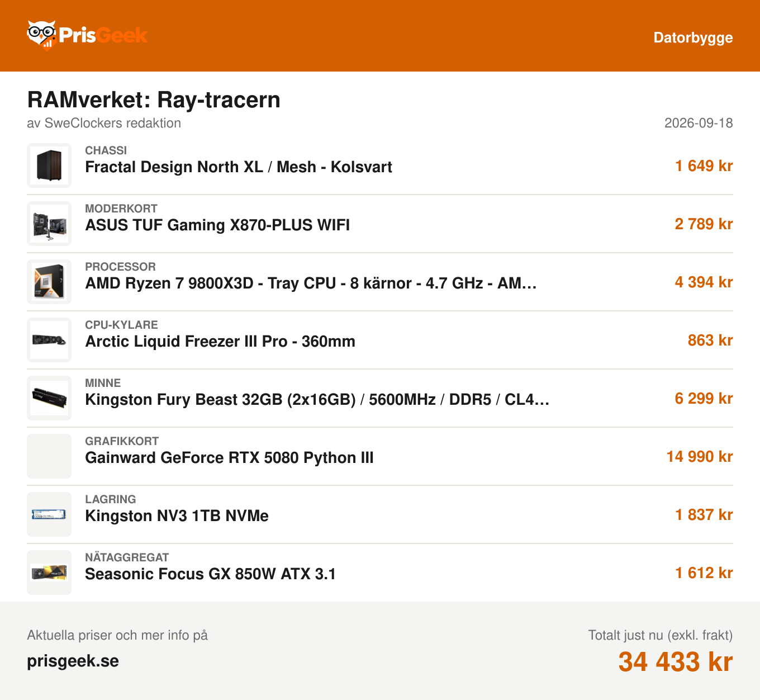Click the CPU-KYLARE category label
760x700 pixels.
tap(121, 325)
